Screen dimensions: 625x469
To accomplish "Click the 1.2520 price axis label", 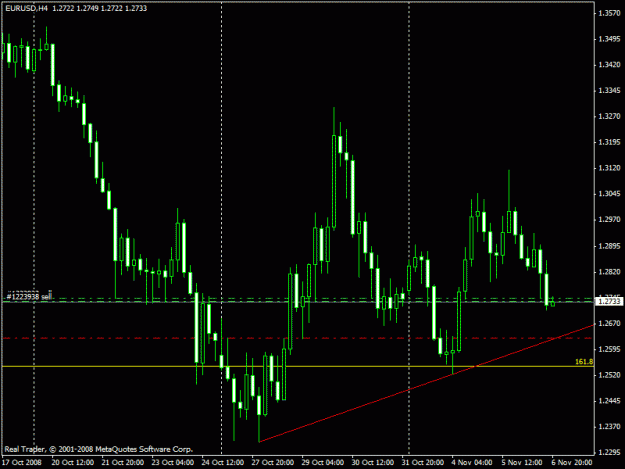I will [609, 375].
